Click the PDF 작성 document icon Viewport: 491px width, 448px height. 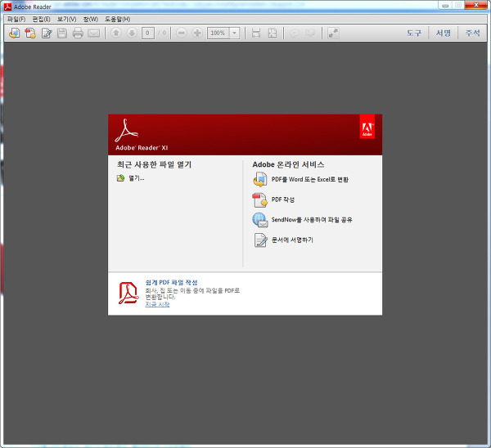(260, 200)
